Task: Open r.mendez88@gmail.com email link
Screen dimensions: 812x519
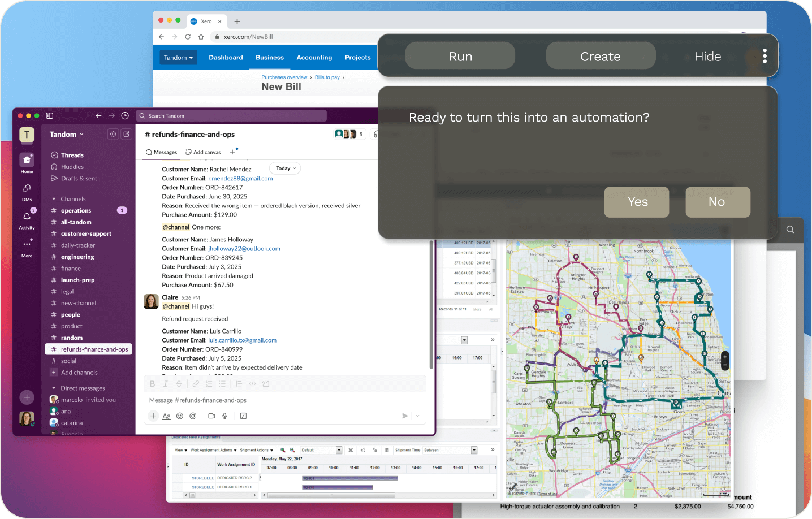Action: [240, 179]
